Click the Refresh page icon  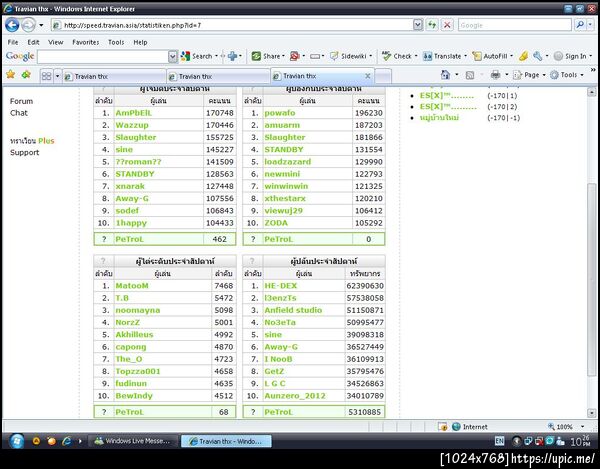tap(432, 25)
